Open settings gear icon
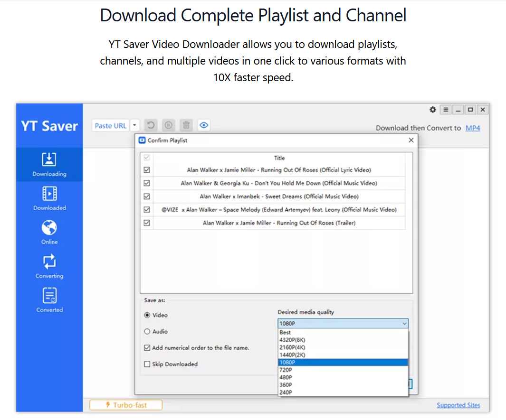This screenshot has width=506, height=420. coord(433,110)
